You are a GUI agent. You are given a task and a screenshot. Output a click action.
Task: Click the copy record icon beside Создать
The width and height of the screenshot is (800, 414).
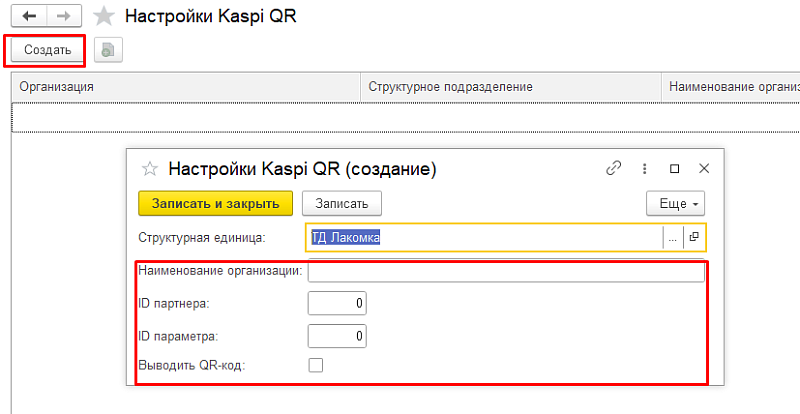pos(107,50)
